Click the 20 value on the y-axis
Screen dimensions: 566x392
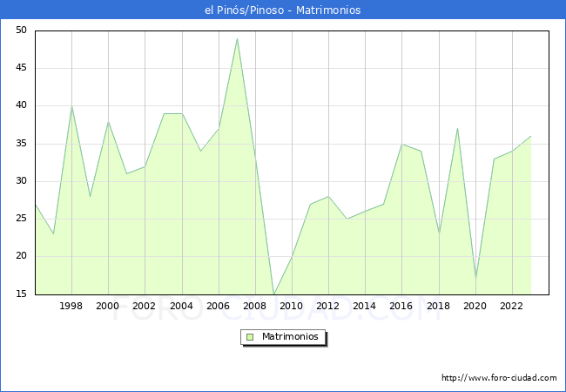[21, 257]
